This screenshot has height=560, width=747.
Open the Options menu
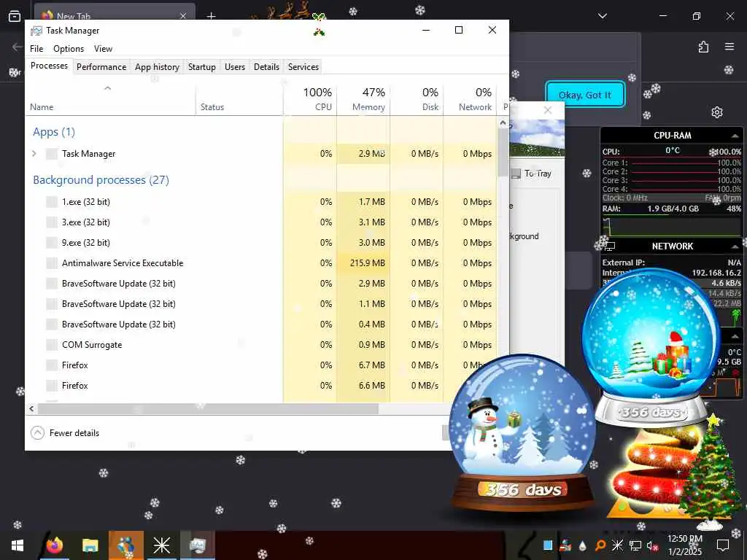(x=69, y=49)
